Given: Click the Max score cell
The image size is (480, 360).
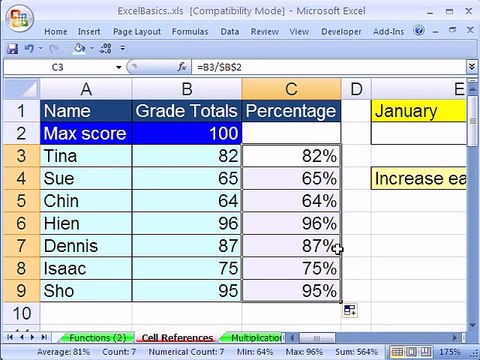Looking at the screenshot, I should (x=86, y=133).
